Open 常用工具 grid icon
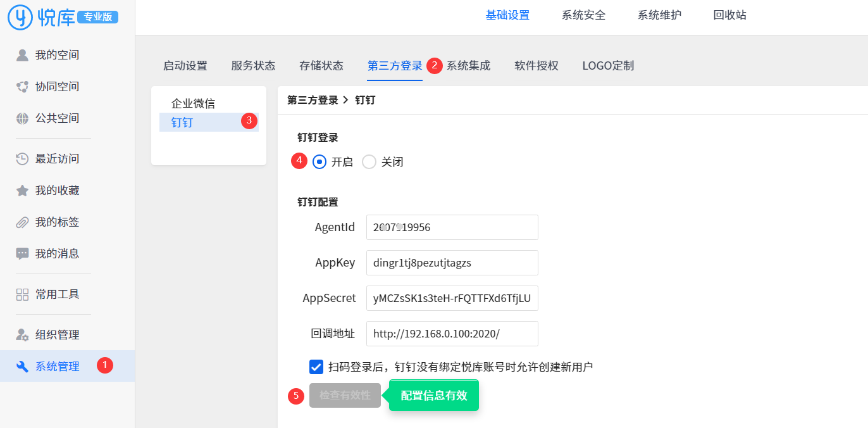Screen dimensions: 868x428 pos(22,294)
